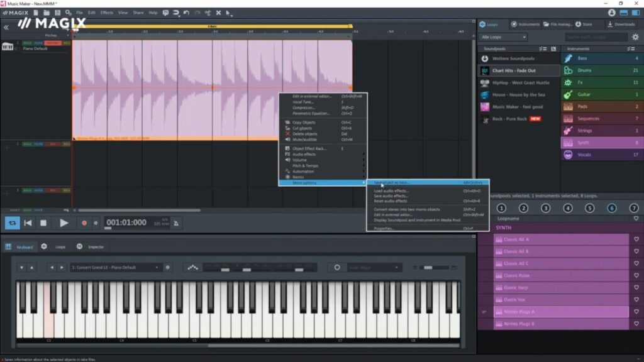Select the Bass instrument category
This screenshot has width=644, height=362.
601,58
